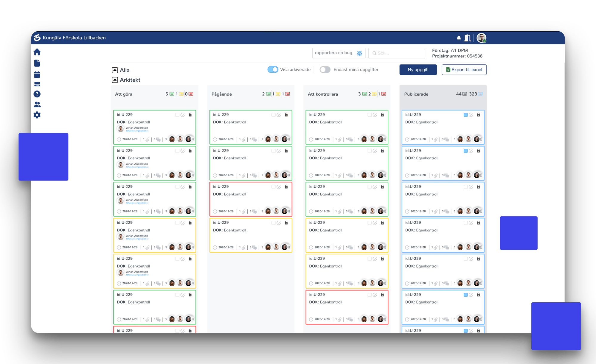The height and width of the screenshot is (364, 596).
Task: Open the calendar from the sidebar
Action: point(37,74)
